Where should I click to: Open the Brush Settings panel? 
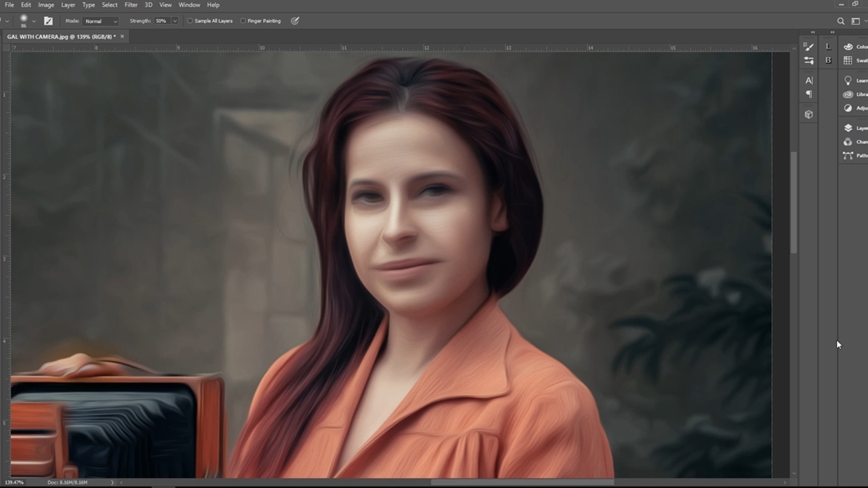[x=809, y=47]
